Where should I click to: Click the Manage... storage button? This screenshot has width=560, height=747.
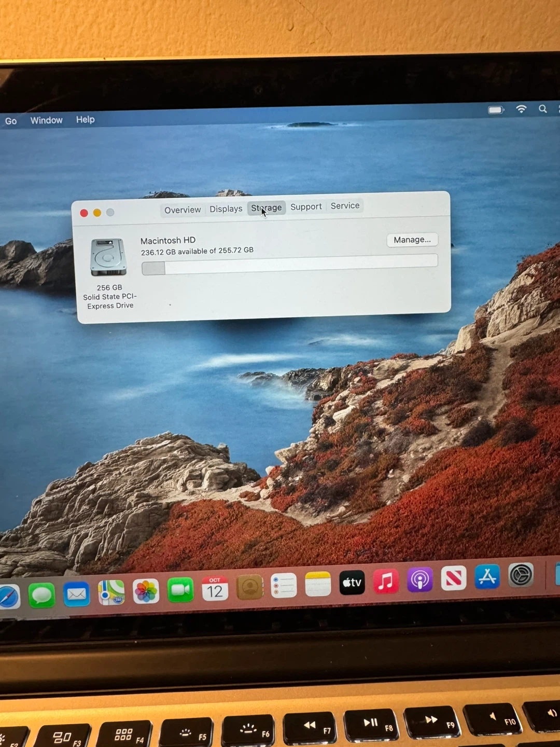tap(412, 240)
